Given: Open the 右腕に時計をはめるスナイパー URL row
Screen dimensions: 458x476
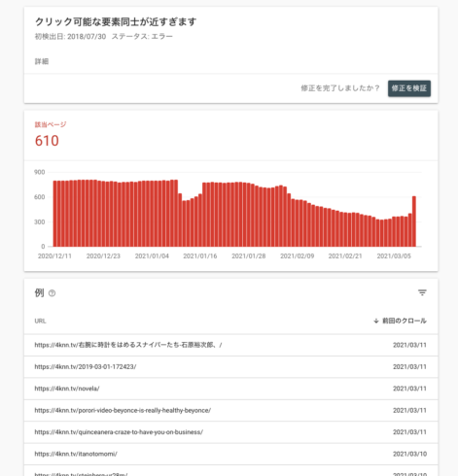Looking at the screenshot, I should coord(230,345).
